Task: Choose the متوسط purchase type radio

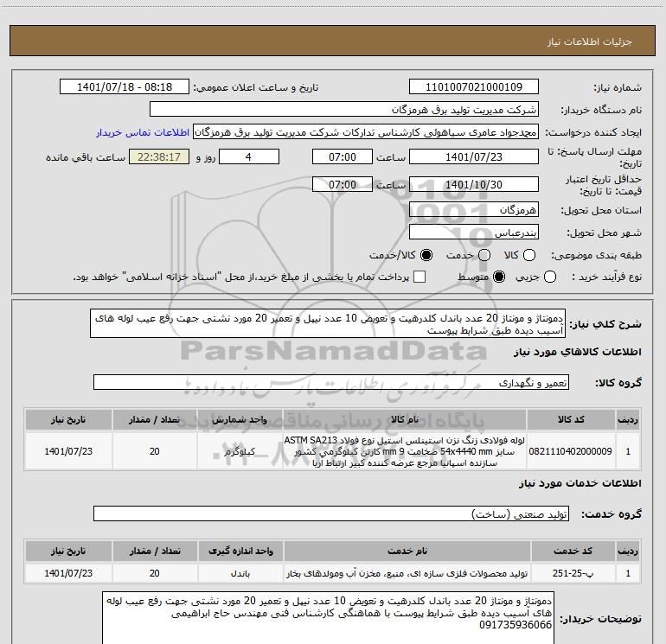Action: point(499,277)
